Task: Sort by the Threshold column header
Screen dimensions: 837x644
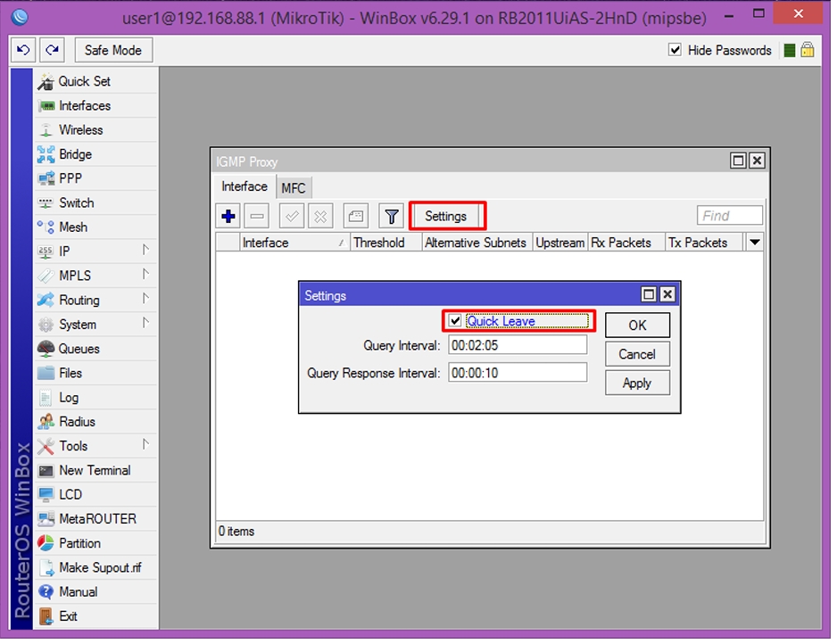Action: pos(386,243)
